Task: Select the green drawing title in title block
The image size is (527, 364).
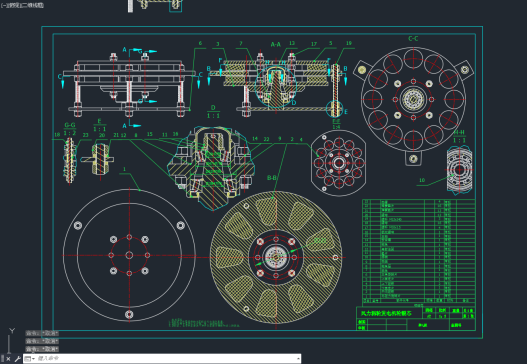Action: pyautogui.click(x=386, y=313)
